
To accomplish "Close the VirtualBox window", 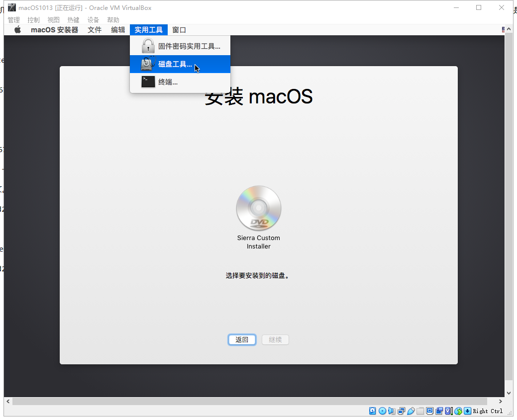I will click(502, 7).
